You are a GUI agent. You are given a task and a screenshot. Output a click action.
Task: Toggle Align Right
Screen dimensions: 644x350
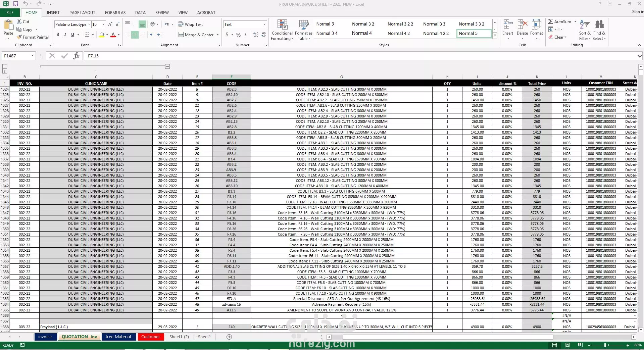[x=142, y=35]
